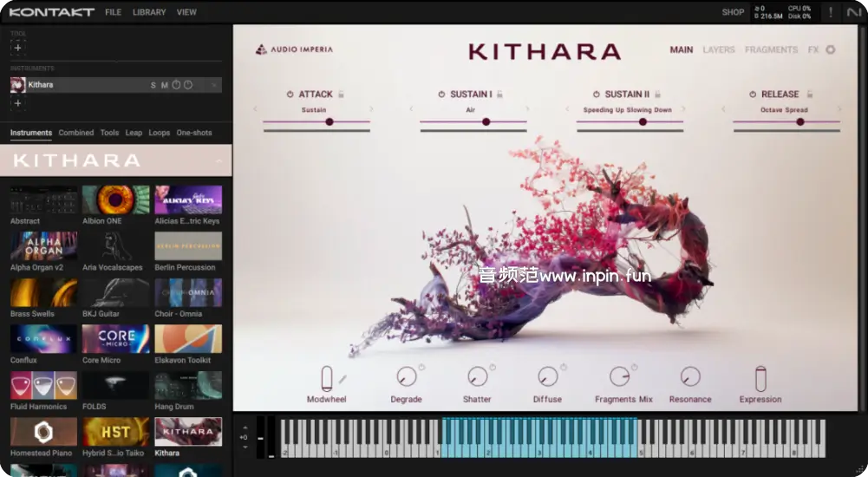Add a new tool with plus button
868x477 pixels.
17,48
